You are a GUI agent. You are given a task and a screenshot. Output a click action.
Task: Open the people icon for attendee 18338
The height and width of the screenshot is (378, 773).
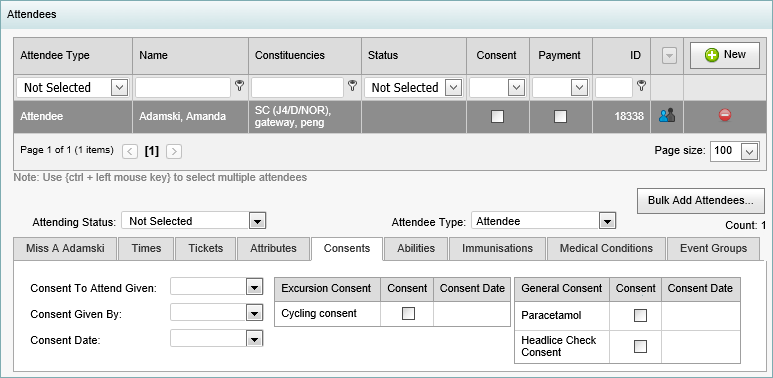(667, 116)
